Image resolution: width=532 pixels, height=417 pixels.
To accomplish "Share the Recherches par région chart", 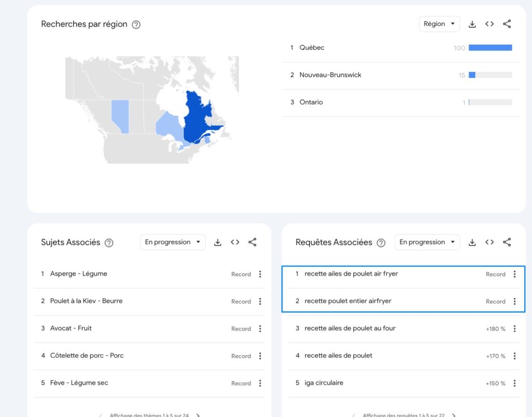I will tap(507, 24).
